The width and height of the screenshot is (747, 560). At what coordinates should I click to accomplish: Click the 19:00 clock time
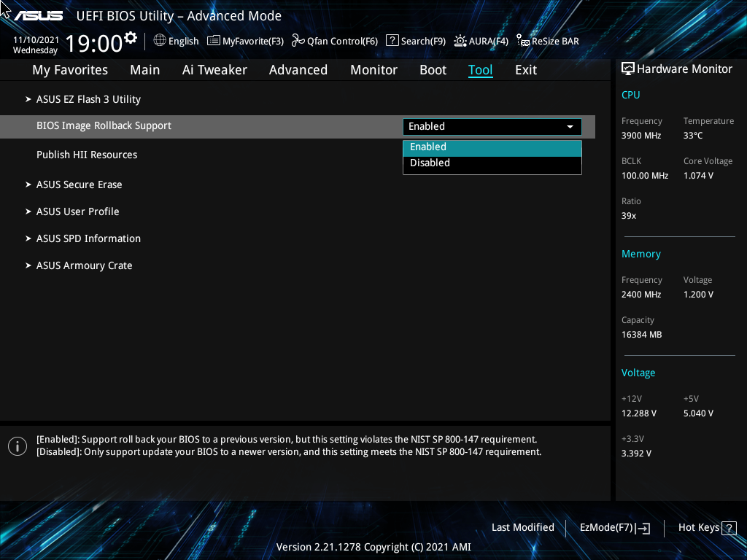pos(94,44)
